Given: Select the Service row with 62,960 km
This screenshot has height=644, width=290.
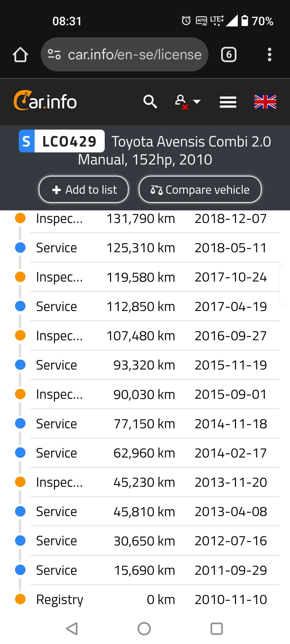Looking at the screenshot, I should tap(155, 453).
